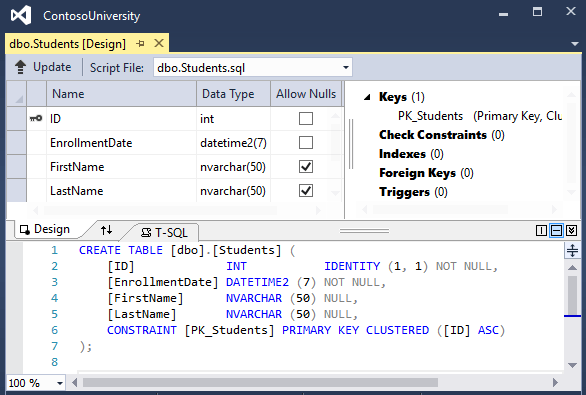Image resolution: width=586 pixels, height=395 pixels.
Task: Close the dbo.Students [Design] tab
Action: click(x=159, y=43)
